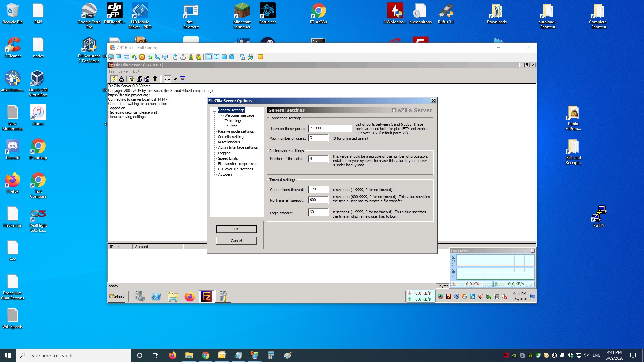The width and height of the screenshot is (644, 362).
Task: Open server settings icon with gear
Action: pyautogui.click(x=131, y=79)
